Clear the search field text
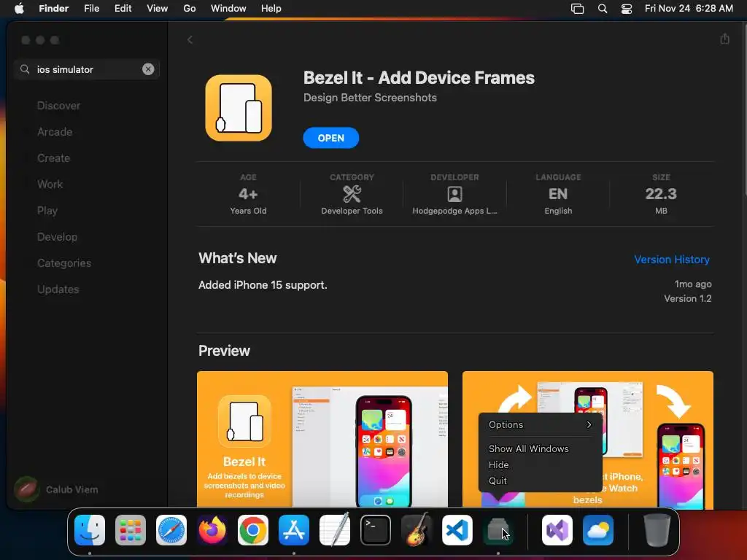 148,69
